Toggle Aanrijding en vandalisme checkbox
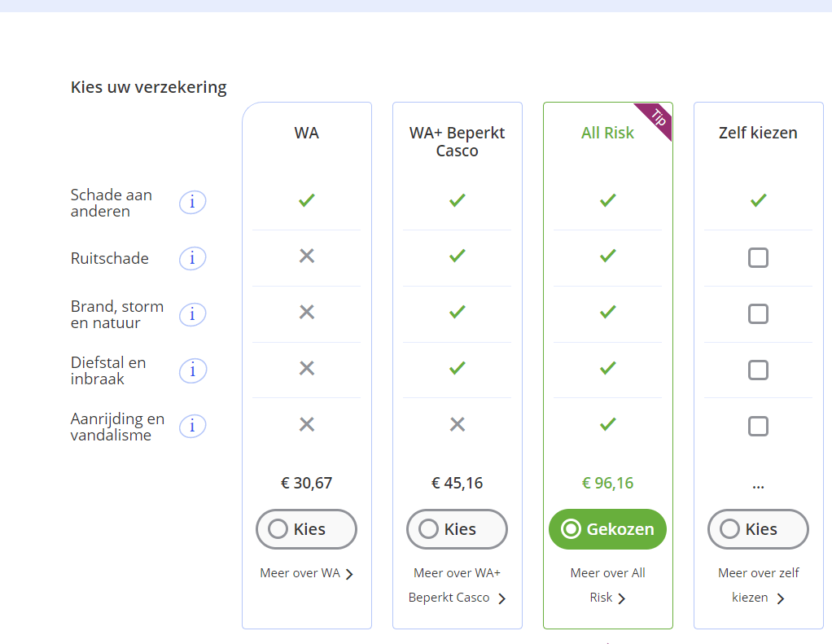 click(x=758, y=426)
